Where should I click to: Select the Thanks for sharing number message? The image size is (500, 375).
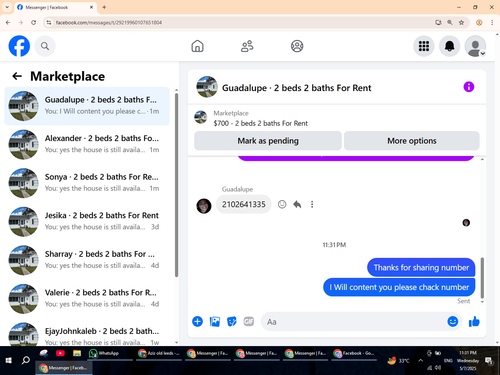tap(421, 267)
